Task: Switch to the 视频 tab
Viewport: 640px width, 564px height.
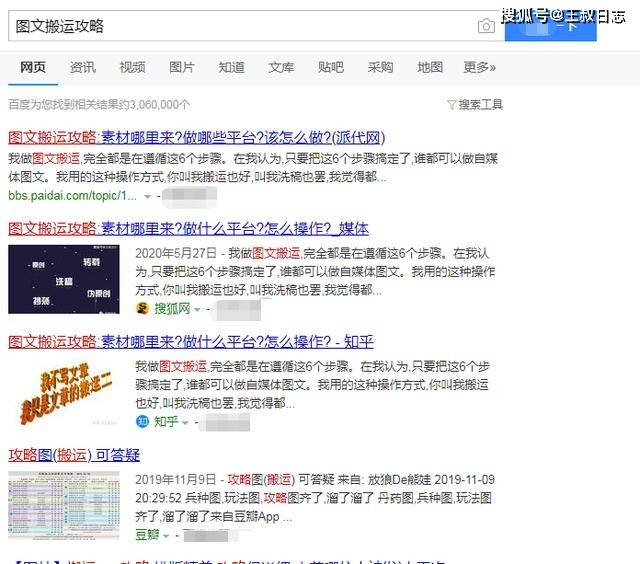Action: (x=132, y=67)
